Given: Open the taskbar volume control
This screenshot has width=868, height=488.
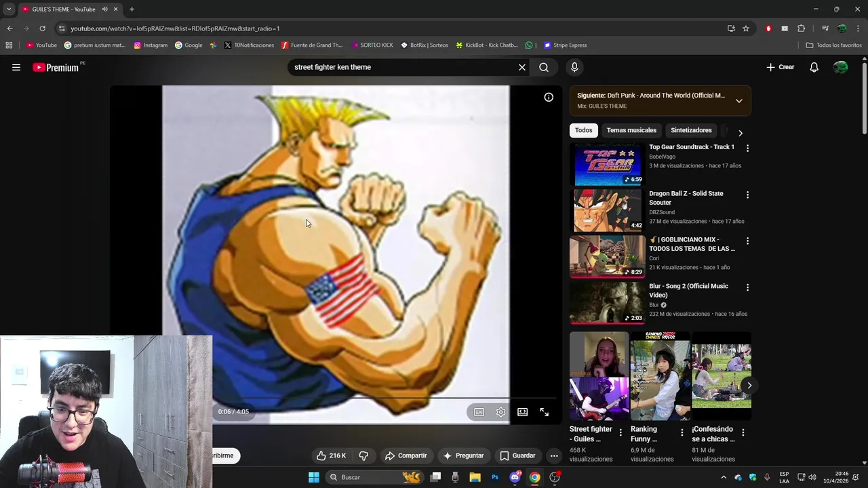Looking at the screenshot, I should pos(812,477).
